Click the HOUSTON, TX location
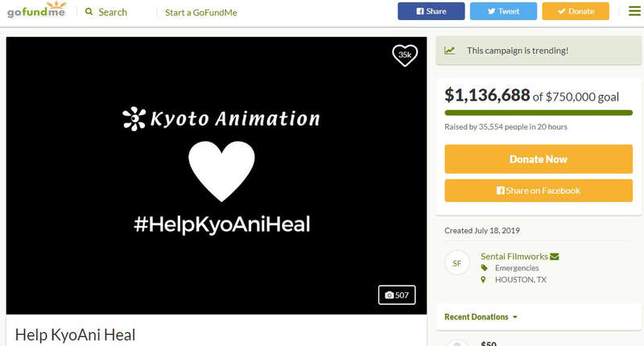Screen dimensions: 644x346 [520, 280]
